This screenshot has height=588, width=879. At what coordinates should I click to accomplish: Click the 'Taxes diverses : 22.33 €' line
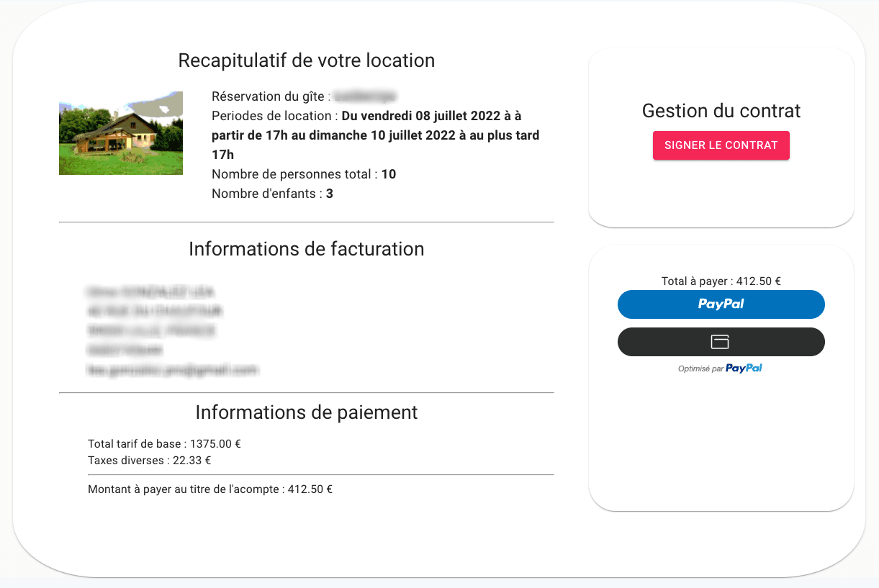click(149, 461)
